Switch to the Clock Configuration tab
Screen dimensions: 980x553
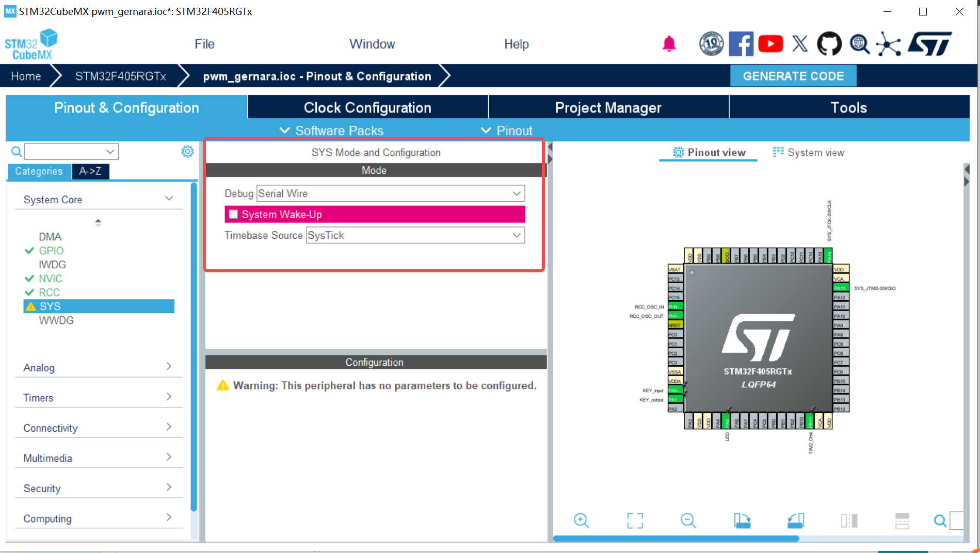coord(367,107)
